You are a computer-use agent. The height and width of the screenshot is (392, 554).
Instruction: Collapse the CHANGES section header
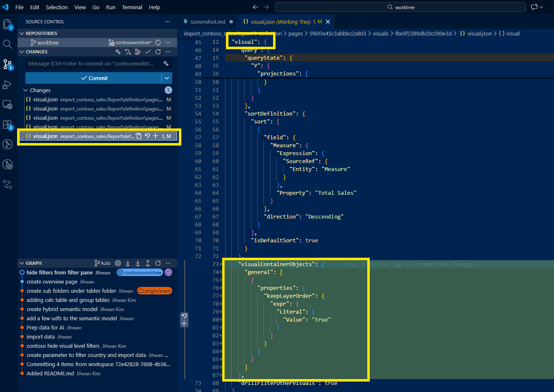22,52
